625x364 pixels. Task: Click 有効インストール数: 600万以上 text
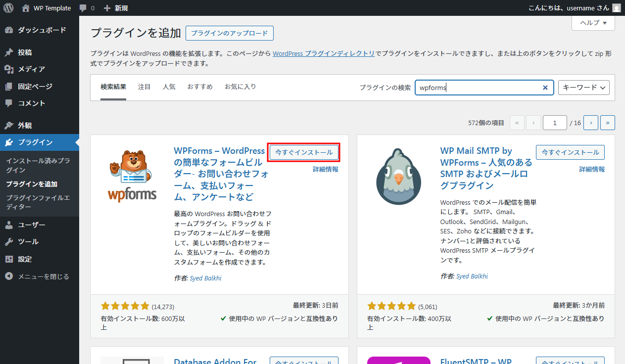coord(143,323)
